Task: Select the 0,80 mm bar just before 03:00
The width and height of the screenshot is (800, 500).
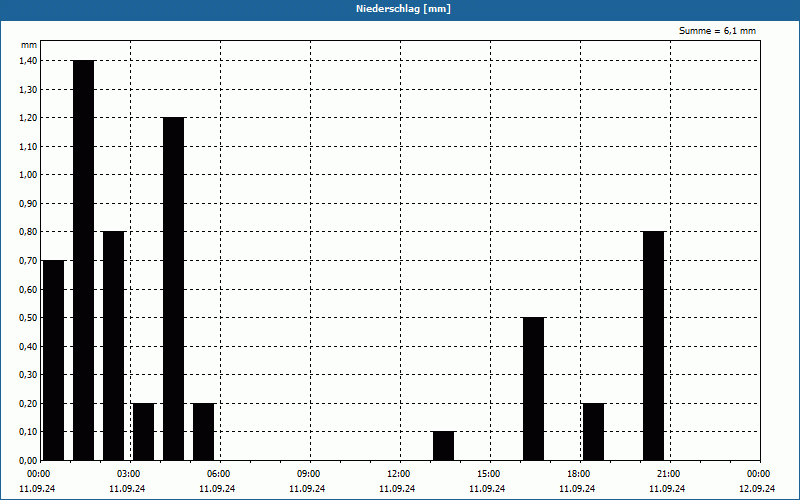Action: [113, 346]
